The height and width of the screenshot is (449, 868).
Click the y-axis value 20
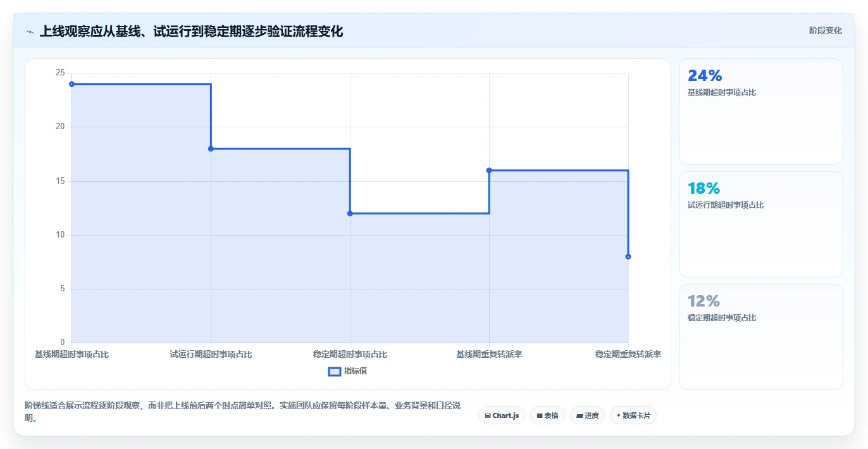coord(60,127)
